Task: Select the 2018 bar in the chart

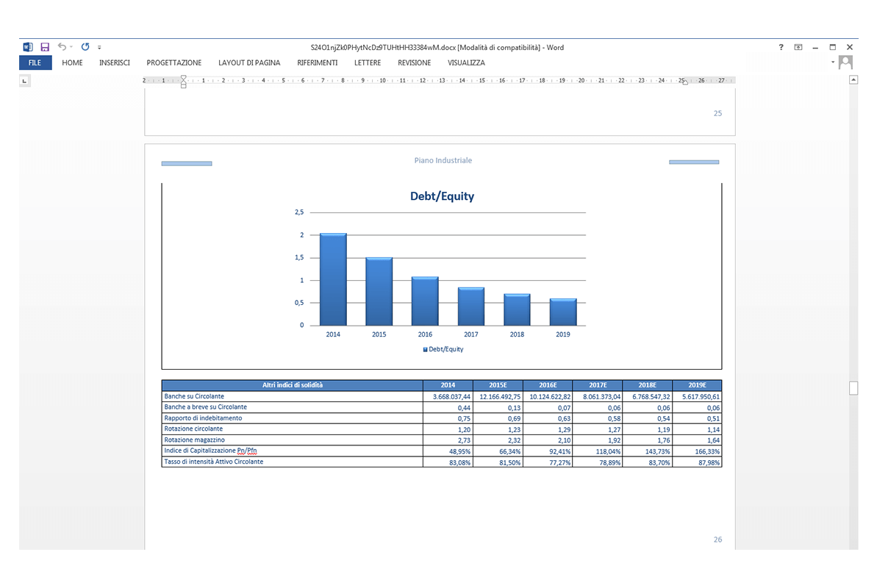Action: pos(517,310)
